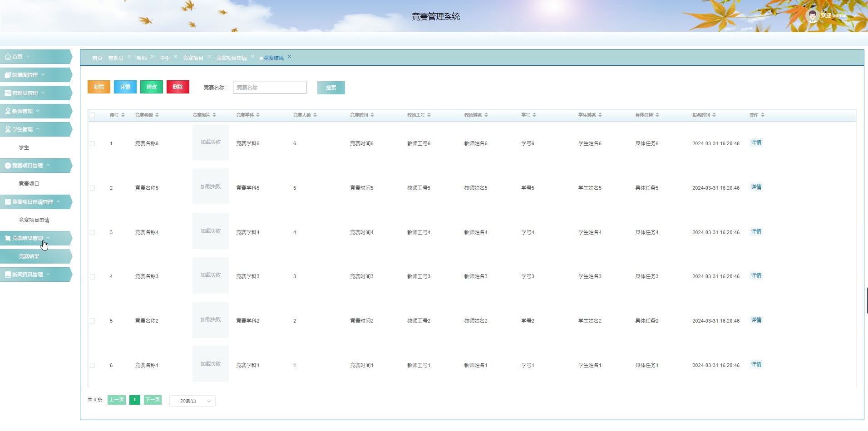Click the home icon beside 首页 in sidebar
Viewport: 868px width, 431px height.
tap(8, 57)
